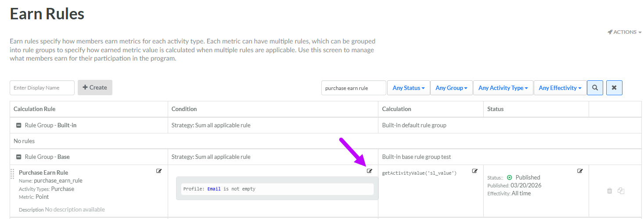Viewport: 644px width, 219px height.
Task: Click the search magnifier button
Action: (x=595, y=88)
